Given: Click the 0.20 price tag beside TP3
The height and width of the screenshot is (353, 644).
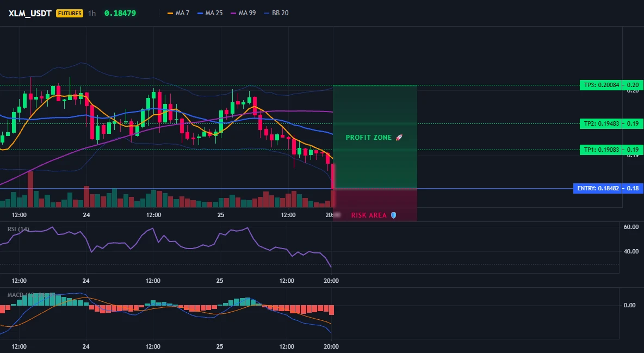Looking at the screenshot, I should 633,85.
